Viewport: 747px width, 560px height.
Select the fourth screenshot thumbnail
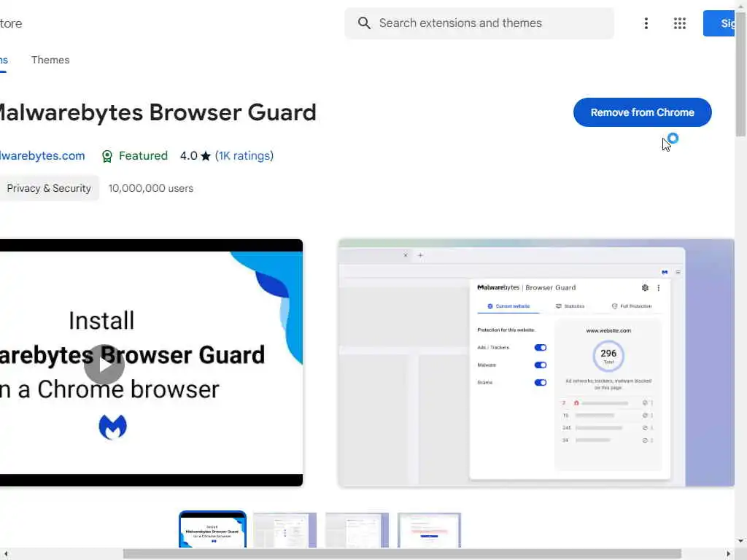click(x=429, y=530)
